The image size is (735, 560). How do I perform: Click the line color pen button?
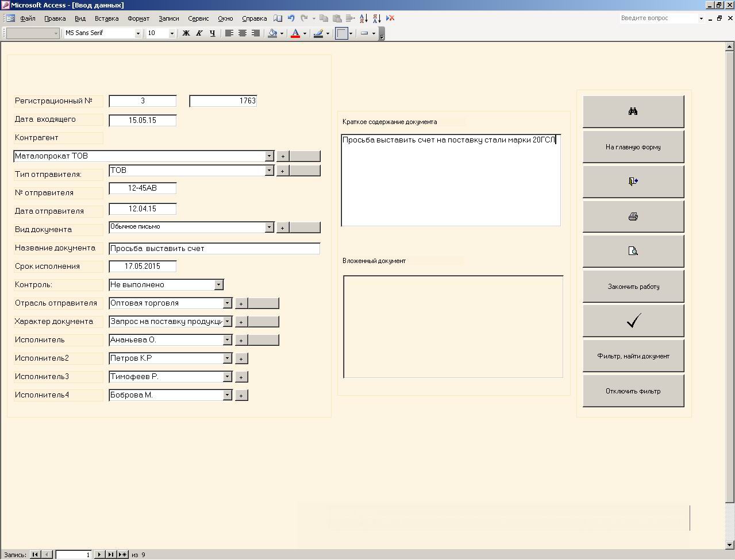pos(318,33)
